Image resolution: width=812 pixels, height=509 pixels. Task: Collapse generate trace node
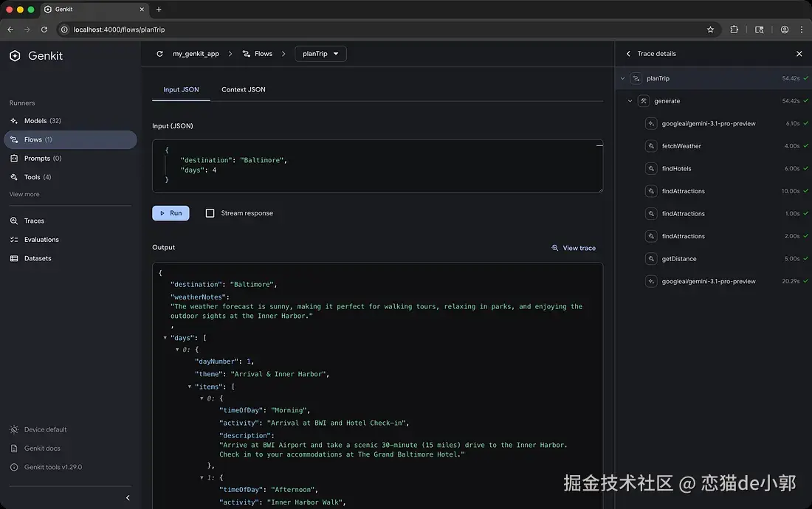(630, 101)
